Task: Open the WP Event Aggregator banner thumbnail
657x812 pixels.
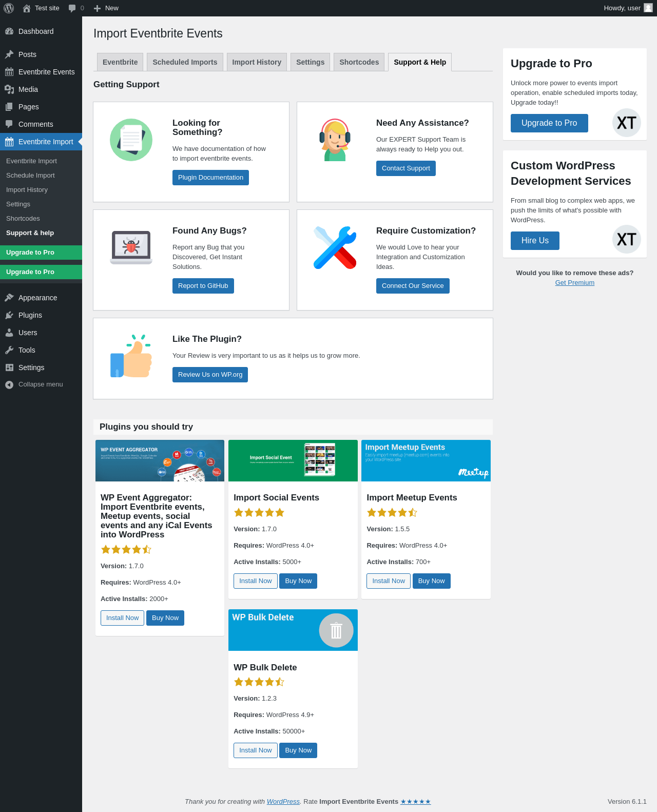Action: [x=160, y=461]
